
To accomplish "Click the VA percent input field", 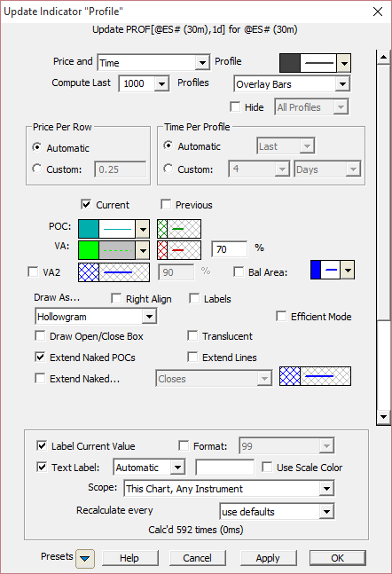I will tap(229, 249).
